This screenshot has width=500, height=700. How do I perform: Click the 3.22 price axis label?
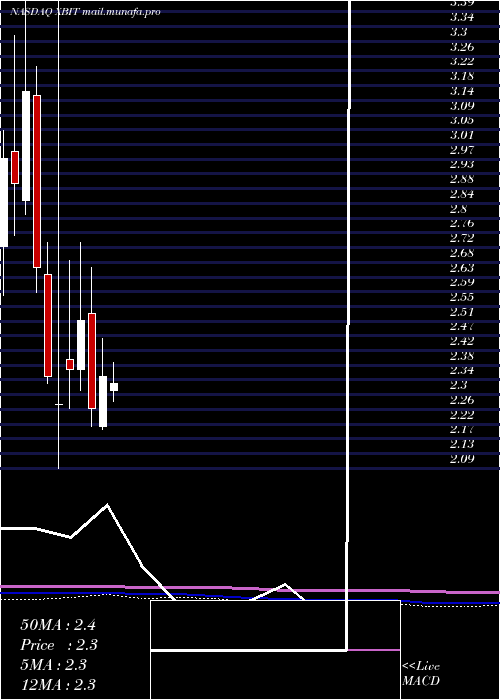point(462,61)
